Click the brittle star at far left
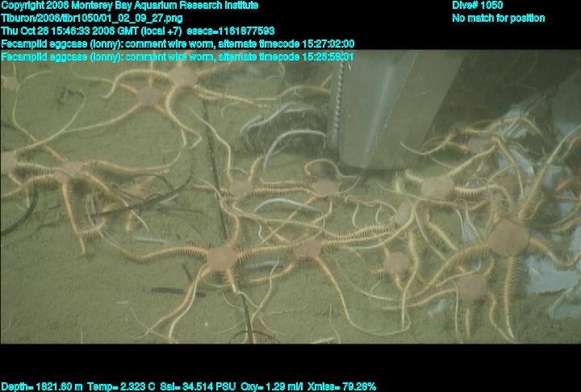The image size is (581, 392). [x=73, y=171]
